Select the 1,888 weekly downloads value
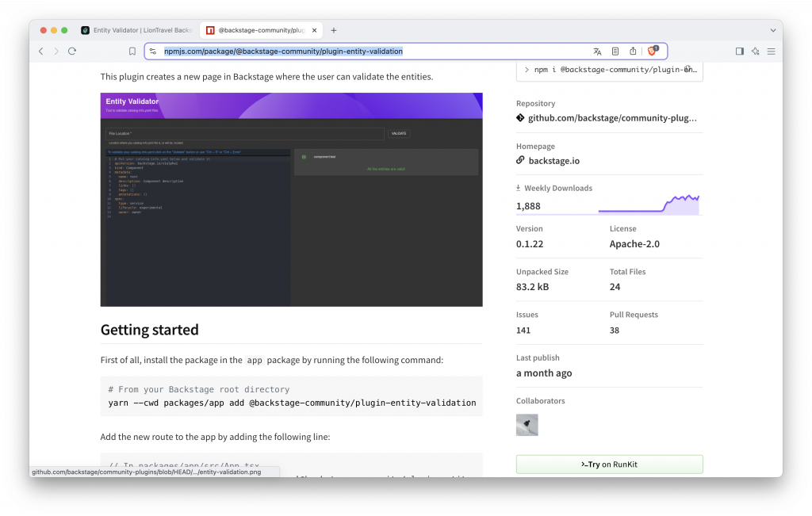This screenshot has width=812, height=516. pos(528,206)
